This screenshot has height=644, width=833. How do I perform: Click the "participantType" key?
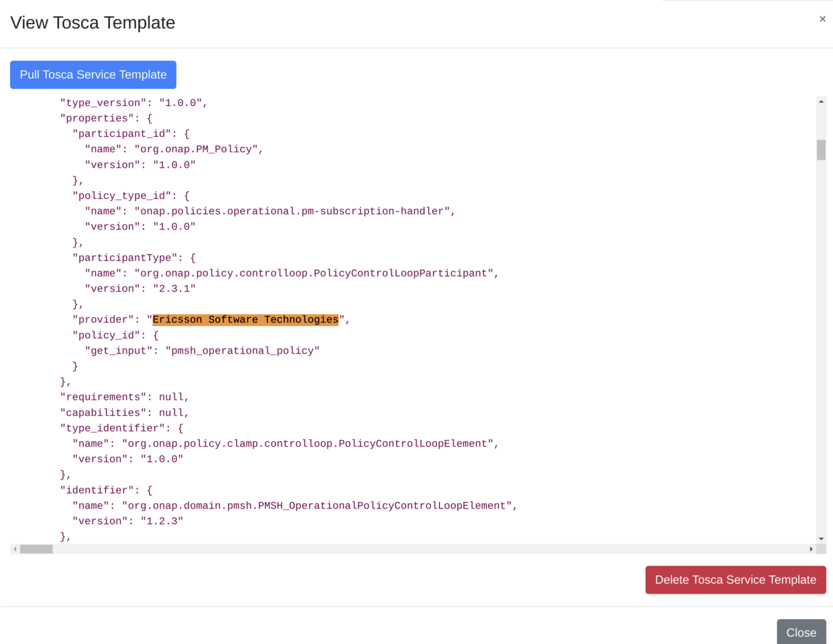coord(125,258)
